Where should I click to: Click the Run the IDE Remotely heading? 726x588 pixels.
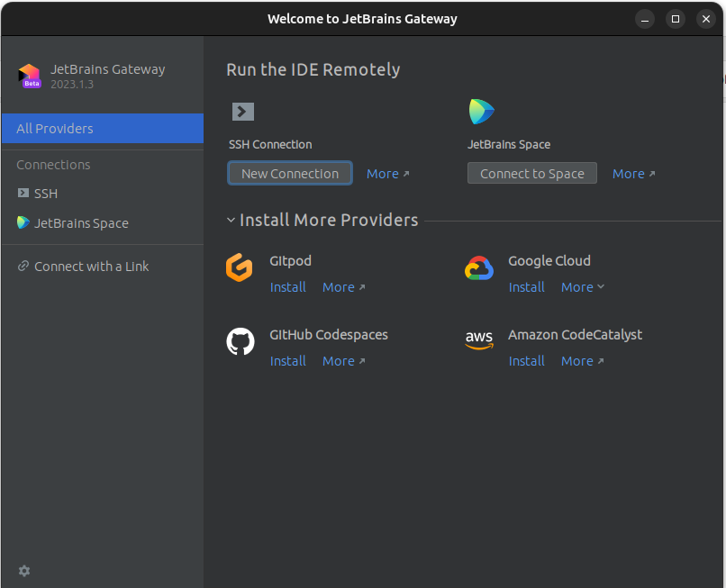coord(313,70)
